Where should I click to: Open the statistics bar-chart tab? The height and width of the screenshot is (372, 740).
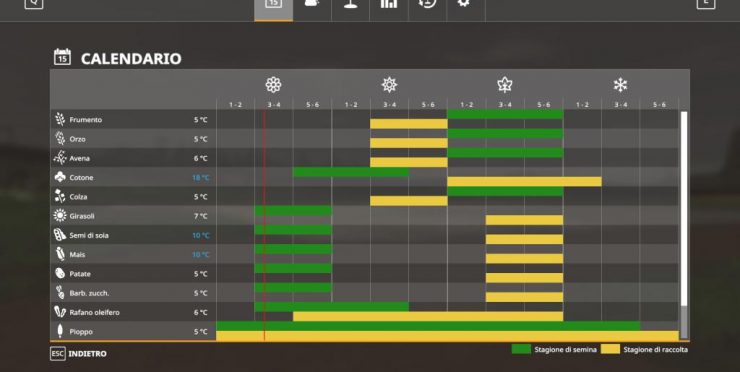389,4
